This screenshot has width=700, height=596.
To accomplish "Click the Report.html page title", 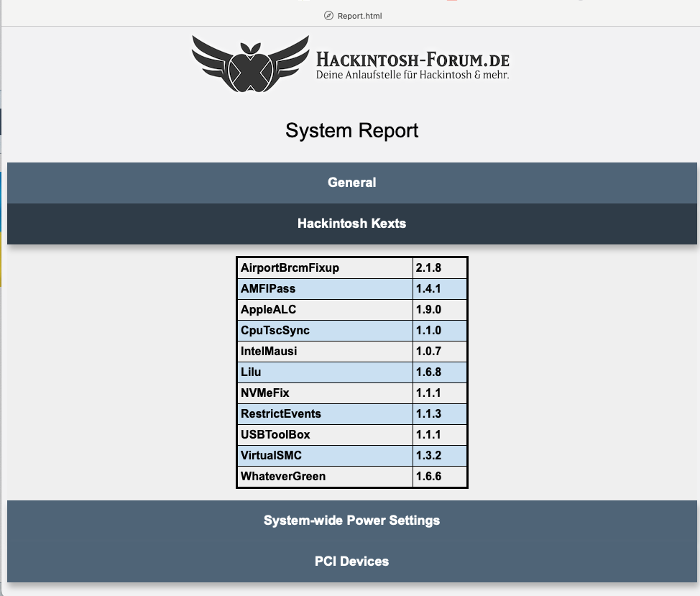I will pyautogui.click(x=359, y=16).
